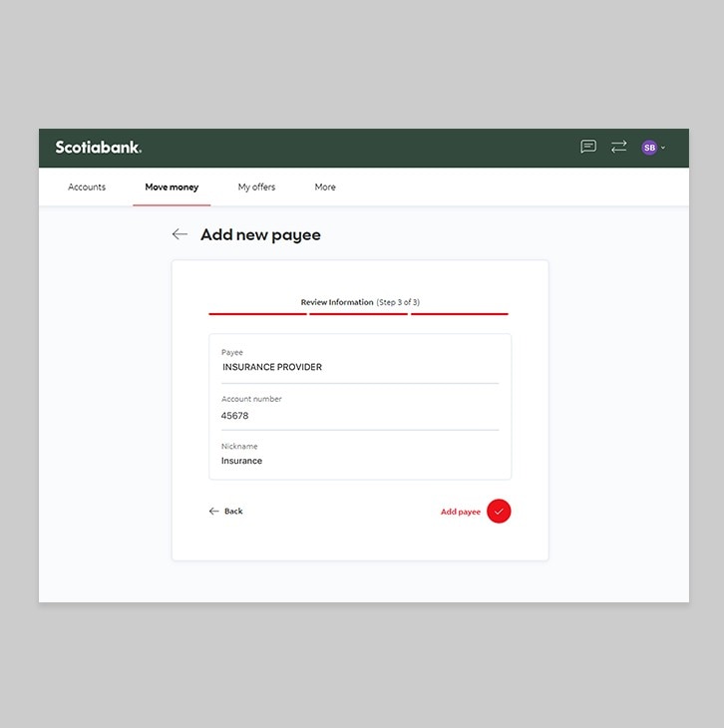724x728 pixels.
Task: Select the INSURANCE PROVIDER payee value
Action: pyautogui.click(x=272, y=367)
